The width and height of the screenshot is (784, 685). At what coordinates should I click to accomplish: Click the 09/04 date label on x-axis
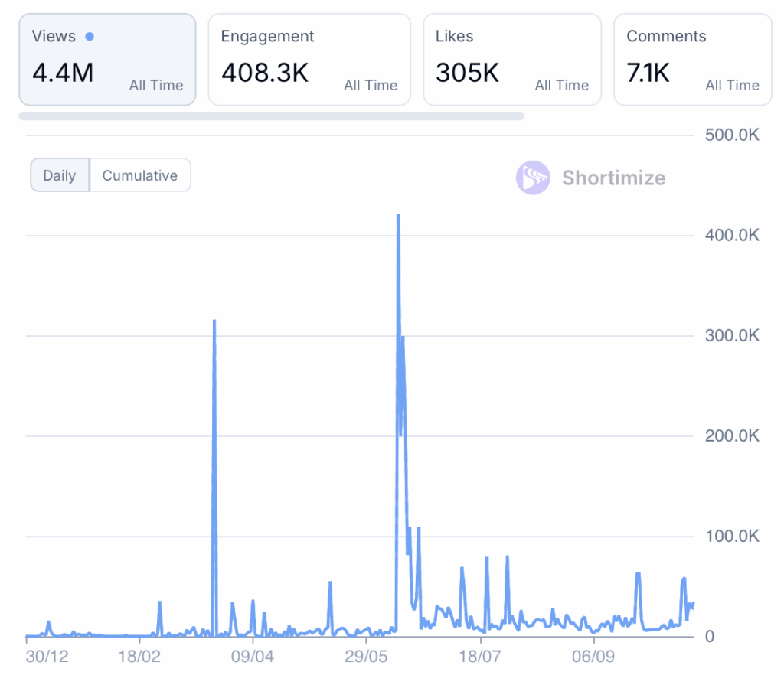tap(253, 657)
